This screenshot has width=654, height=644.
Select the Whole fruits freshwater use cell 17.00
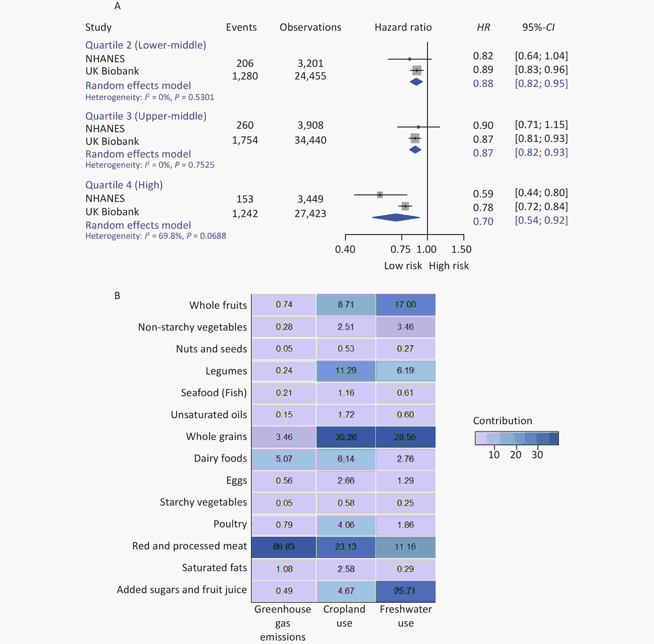click(x=405, y=305)
